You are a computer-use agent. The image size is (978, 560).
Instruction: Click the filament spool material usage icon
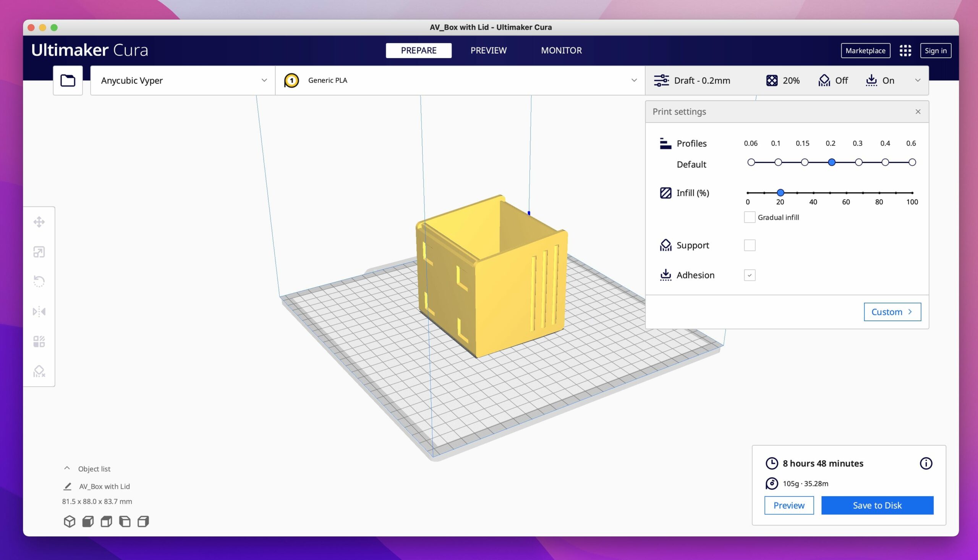772,483
